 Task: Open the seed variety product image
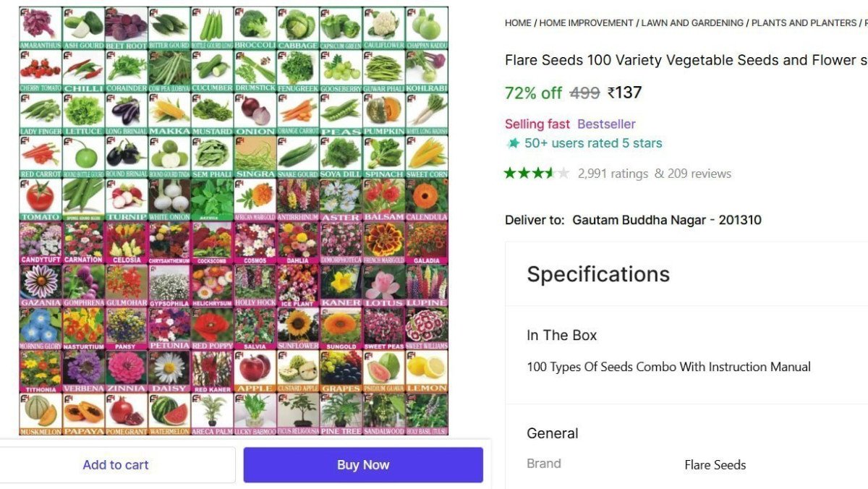(x=234, y=221)
